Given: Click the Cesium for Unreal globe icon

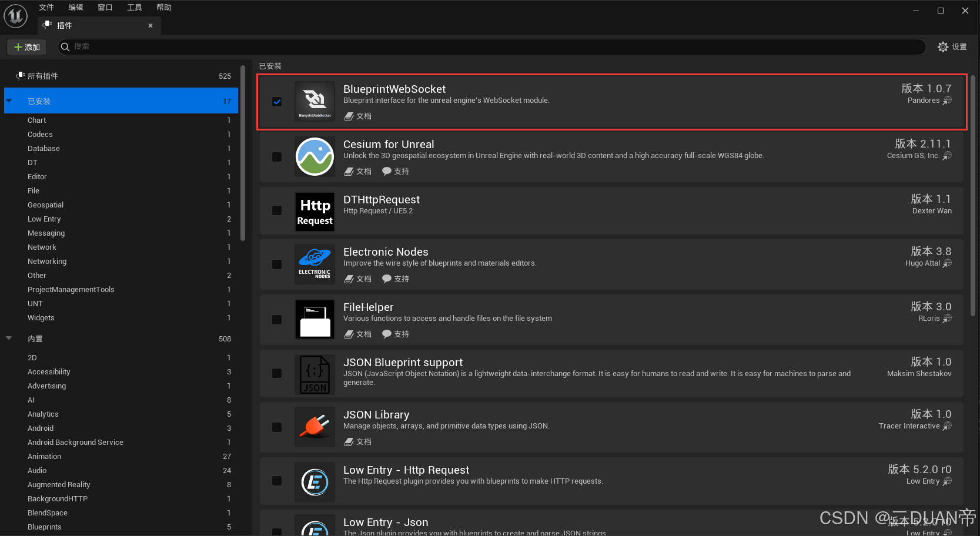Looking at the screenshot, I should point(315,156).
